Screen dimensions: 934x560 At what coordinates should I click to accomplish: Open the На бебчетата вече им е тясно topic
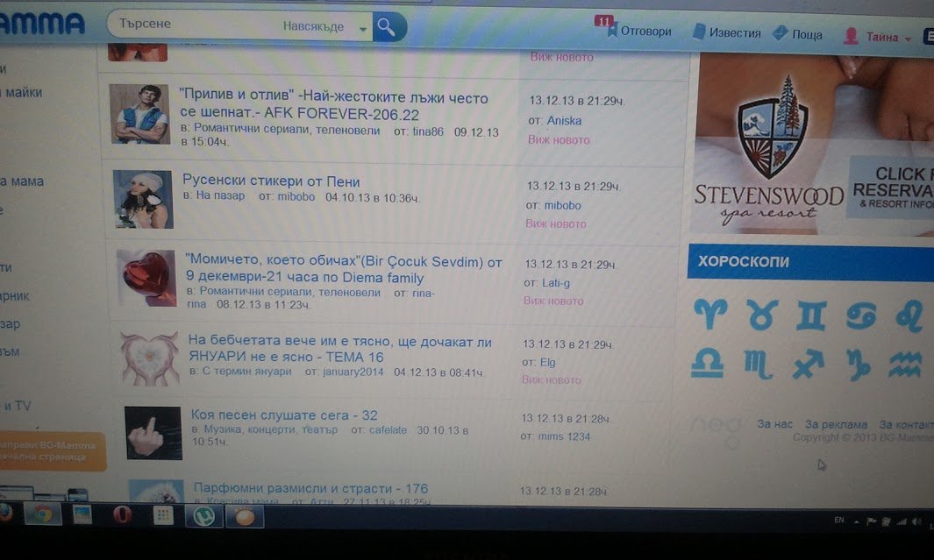coord(340,349)
